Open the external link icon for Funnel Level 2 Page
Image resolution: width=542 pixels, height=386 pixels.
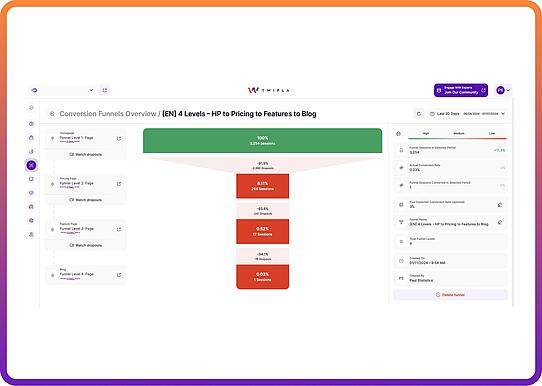click(x=119, y=184)
